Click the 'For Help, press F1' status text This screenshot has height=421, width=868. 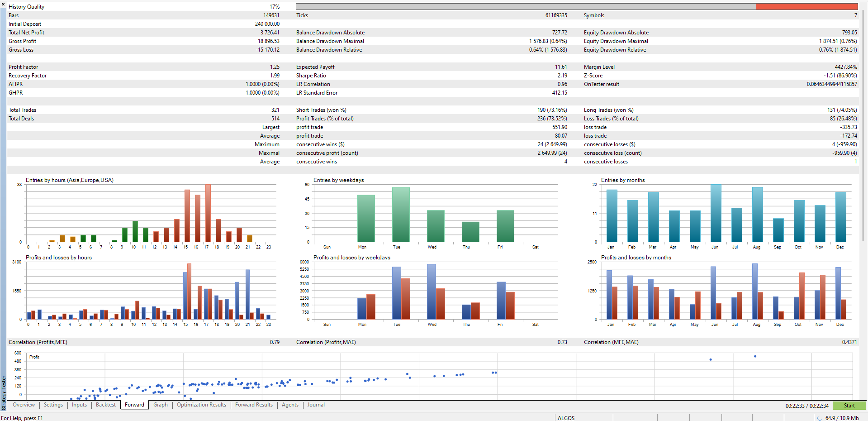(22, 418)
